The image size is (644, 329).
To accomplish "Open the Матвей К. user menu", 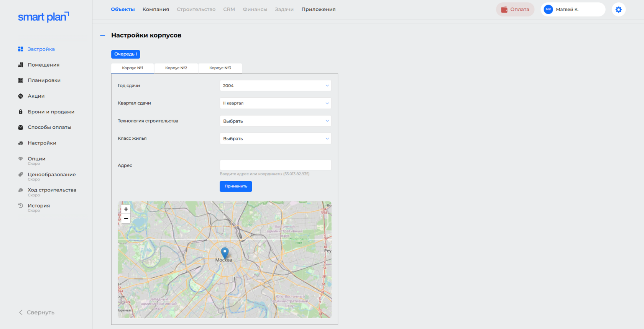I will [573, 10].
